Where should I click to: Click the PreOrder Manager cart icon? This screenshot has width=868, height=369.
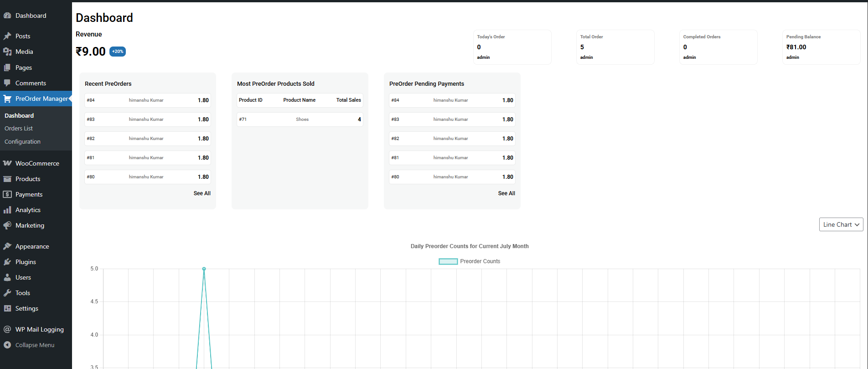pyautogui.click(x=7, y=99)
